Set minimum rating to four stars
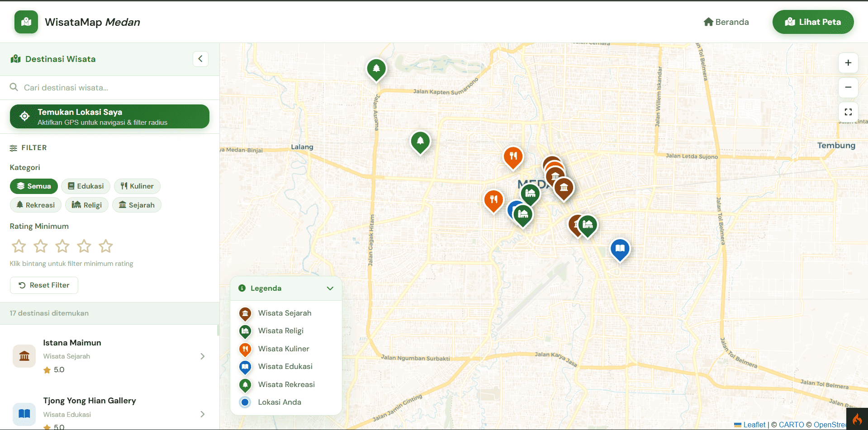Screen dimensions: 868x430 pos(84,246)
